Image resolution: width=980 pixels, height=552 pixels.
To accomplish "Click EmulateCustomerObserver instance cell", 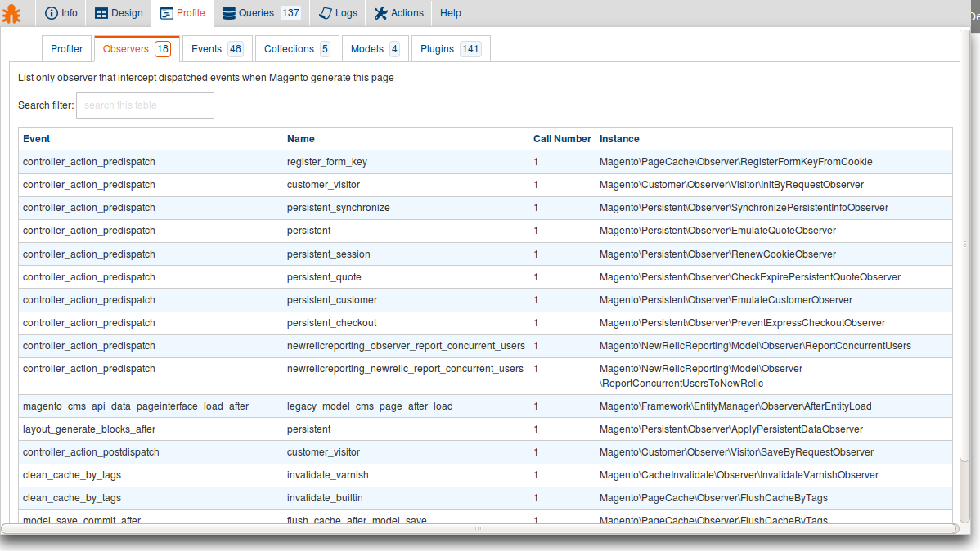I will pos(726,300).
